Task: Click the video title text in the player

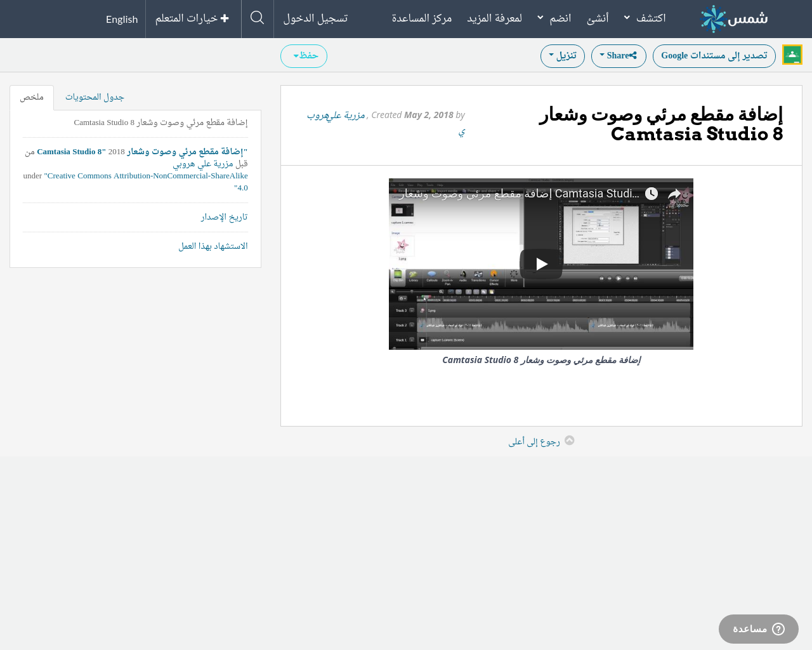Action: pos(520,194)
